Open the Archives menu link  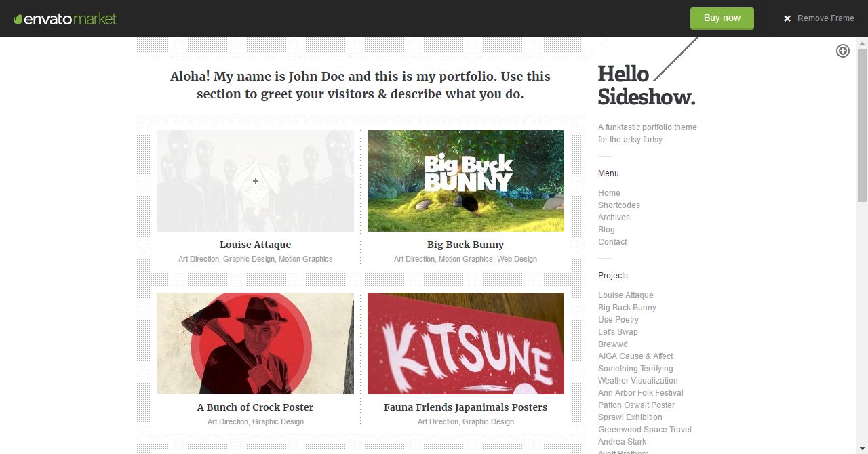coord(614,218)
